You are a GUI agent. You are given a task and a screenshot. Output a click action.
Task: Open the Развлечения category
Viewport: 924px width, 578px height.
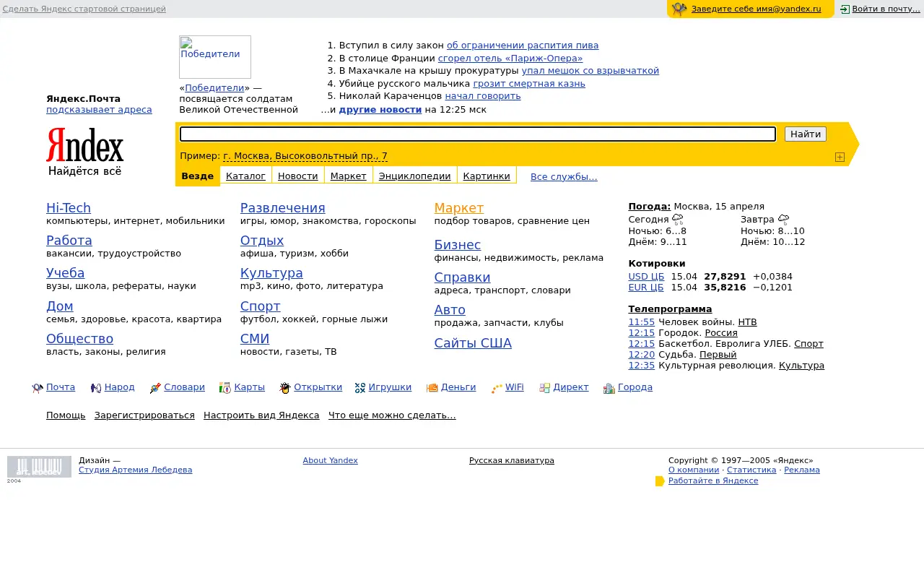[283, 208]
